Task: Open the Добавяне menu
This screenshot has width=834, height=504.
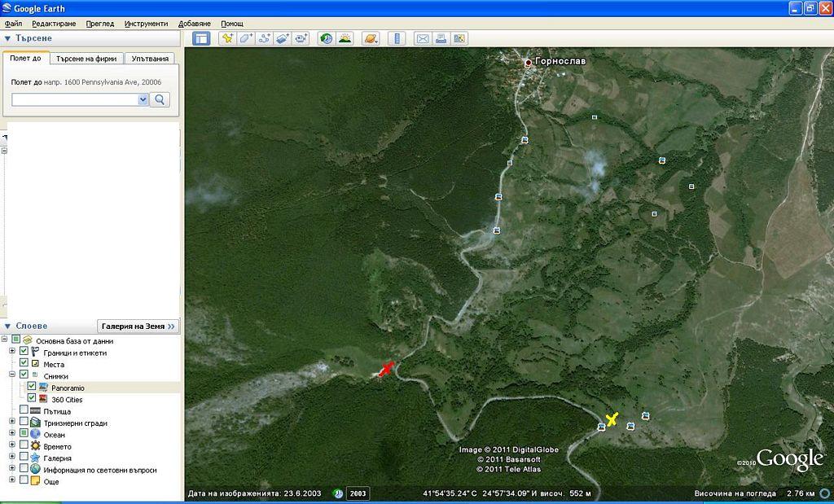Action: coord(195,24)
